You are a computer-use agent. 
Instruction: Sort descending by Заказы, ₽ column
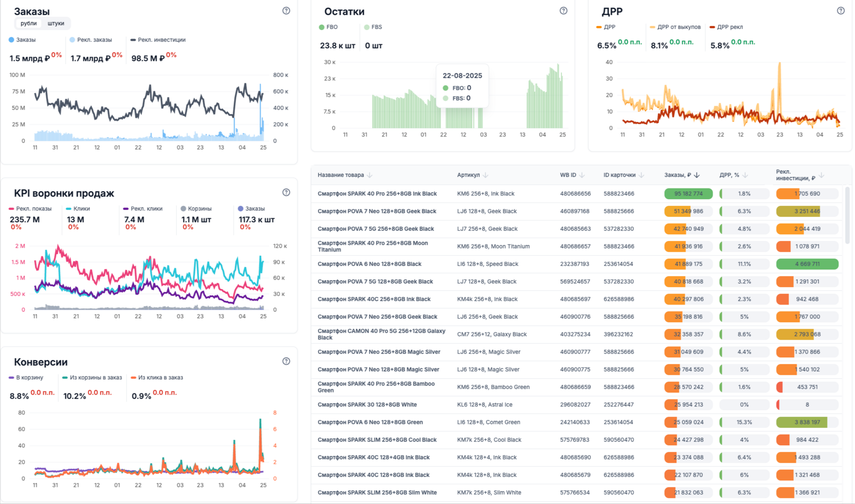click(x=697, y=175)
